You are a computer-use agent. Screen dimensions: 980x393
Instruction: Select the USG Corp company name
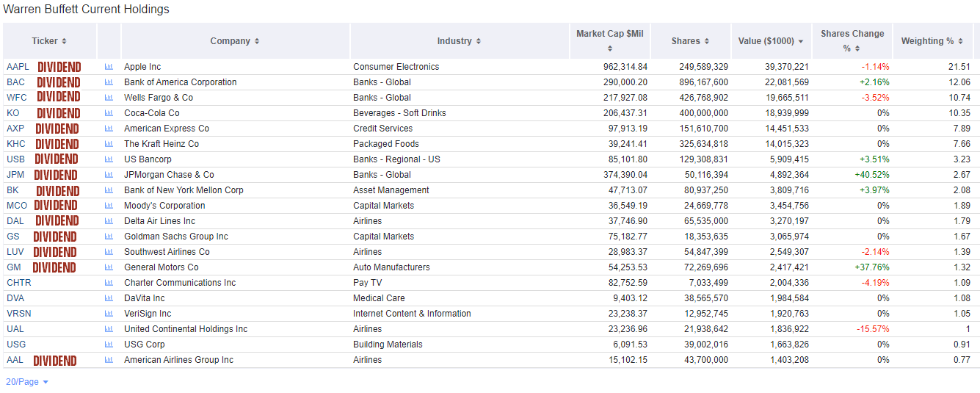(x=144, y=345)
